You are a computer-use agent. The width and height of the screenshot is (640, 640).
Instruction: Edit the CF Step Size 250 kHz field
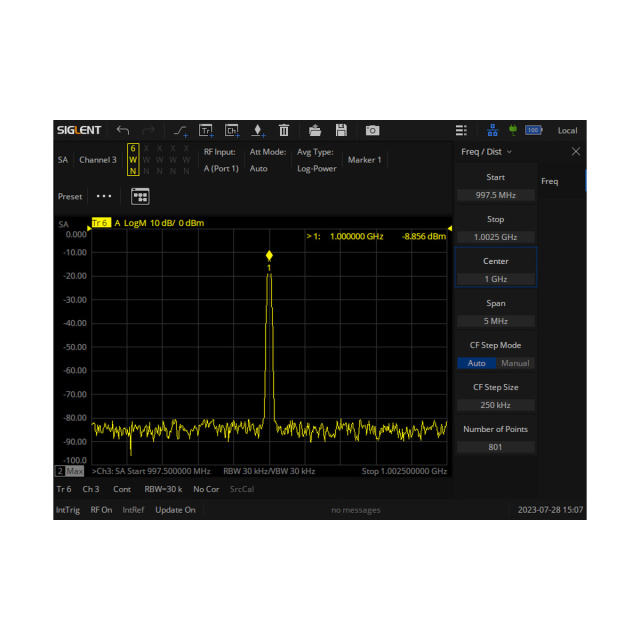click(x=496, y=405)
